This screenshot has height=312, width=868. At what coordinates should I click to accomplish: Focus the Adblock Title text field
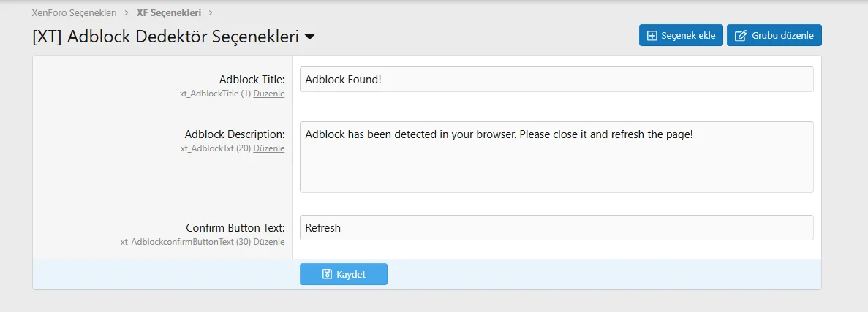pos(556,80)
